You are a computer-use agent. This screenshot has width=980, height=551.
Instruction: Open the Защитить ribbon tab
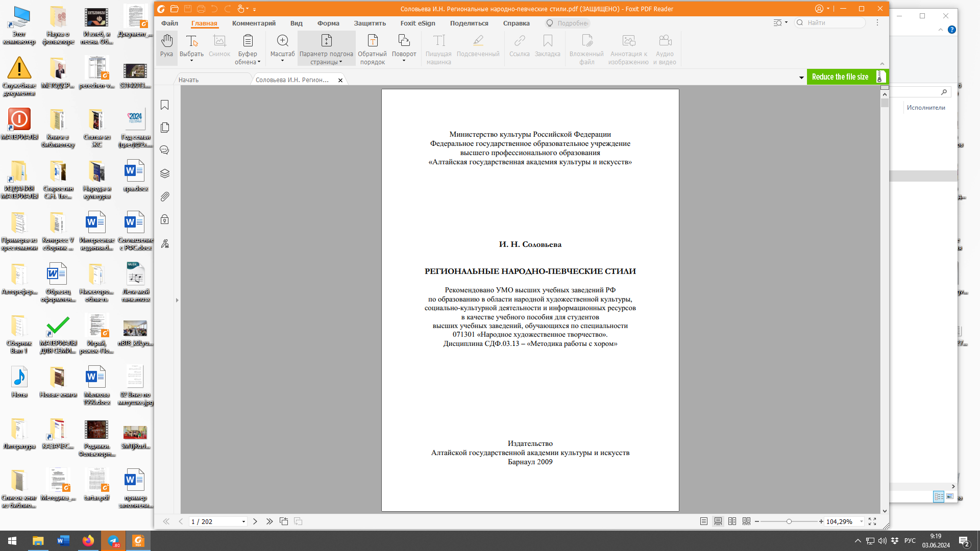click(370, 23)
